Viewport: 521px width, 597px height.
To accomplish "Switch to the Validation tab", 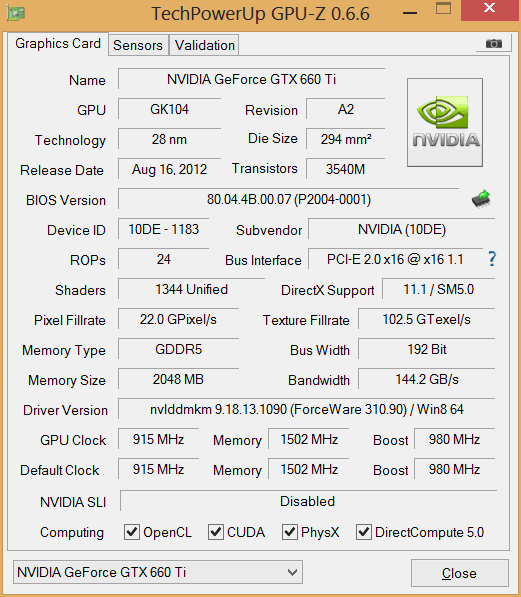I will 205,45.
